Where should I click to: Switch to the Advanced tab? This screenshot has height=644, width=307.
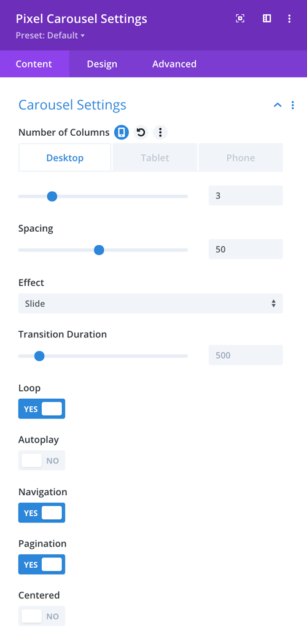point(174,64)
